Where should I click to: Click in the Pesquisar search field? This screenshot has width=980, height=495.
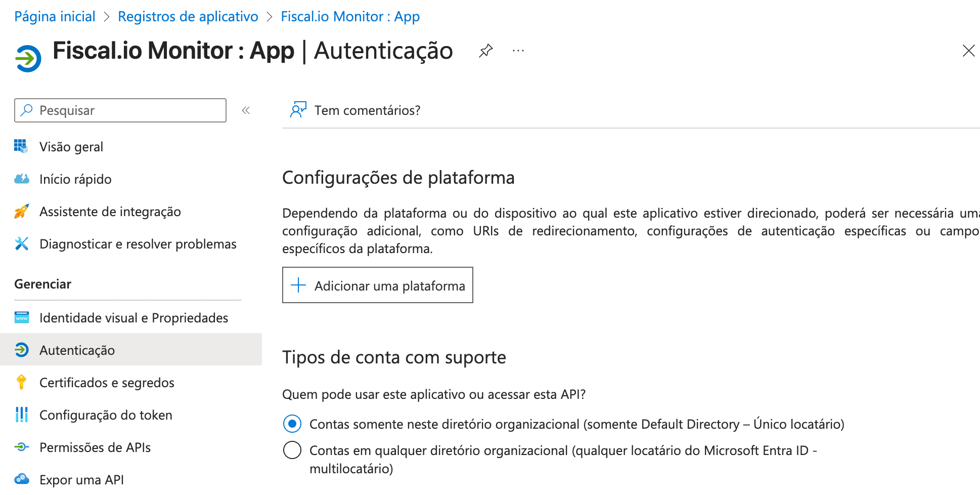[120, 110]
